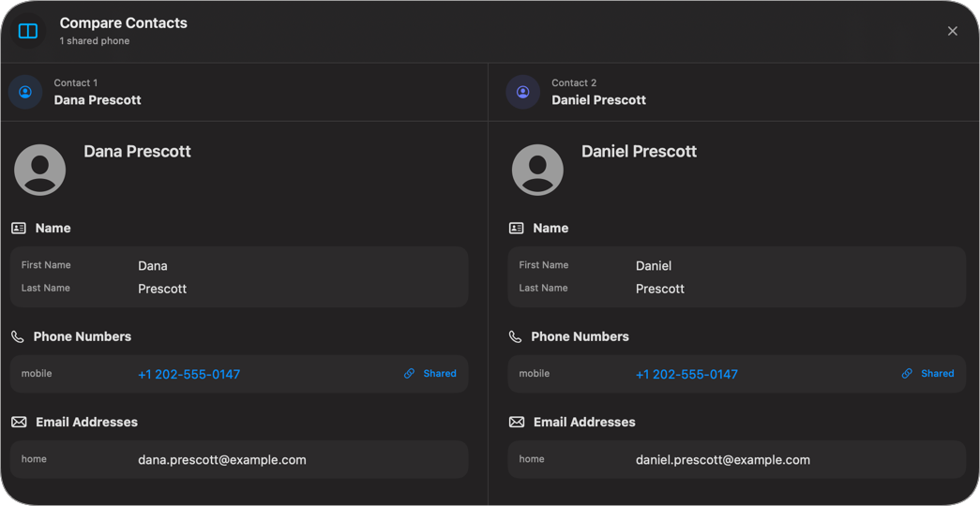Click Email Addresses heading in Daniel's column
980x506 pixels.
click(584, 423)
